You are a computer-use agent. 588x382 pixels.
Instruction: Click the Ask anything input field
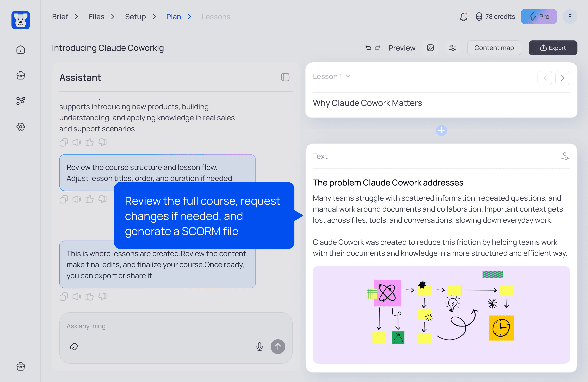coord(158,326)
